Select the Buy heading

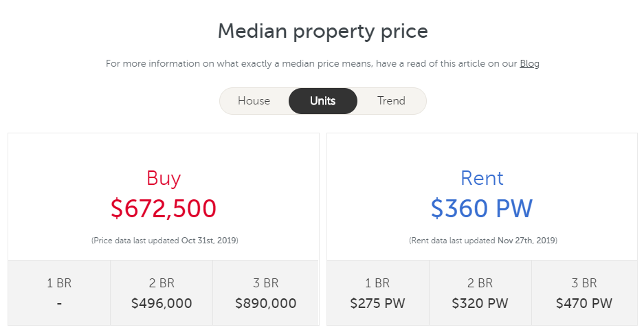(x=164, y=178)
